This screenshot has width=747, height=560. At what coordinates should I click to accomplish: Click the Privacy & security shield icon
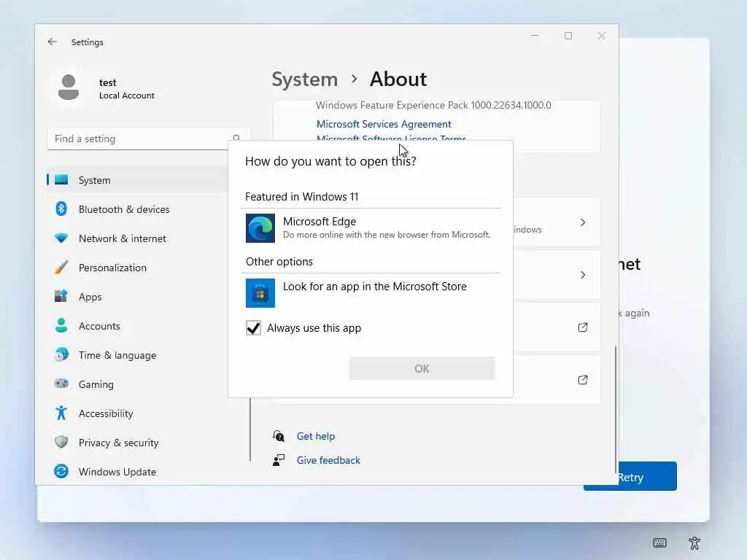[x=61, y=443]
